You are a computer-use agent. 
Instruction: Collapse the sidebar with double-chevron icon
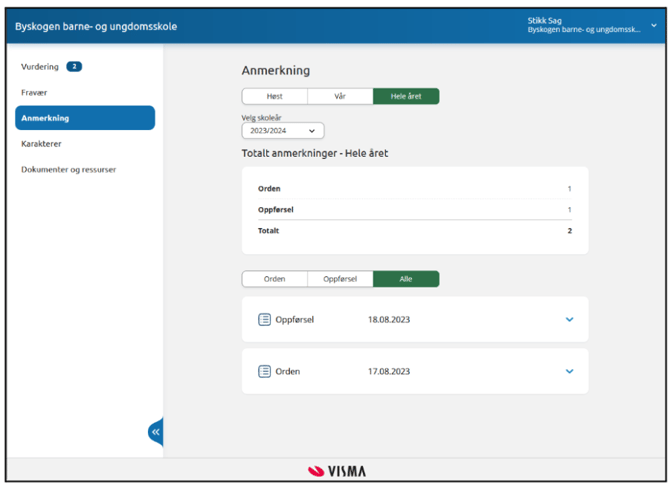click(x=155, y=432)
